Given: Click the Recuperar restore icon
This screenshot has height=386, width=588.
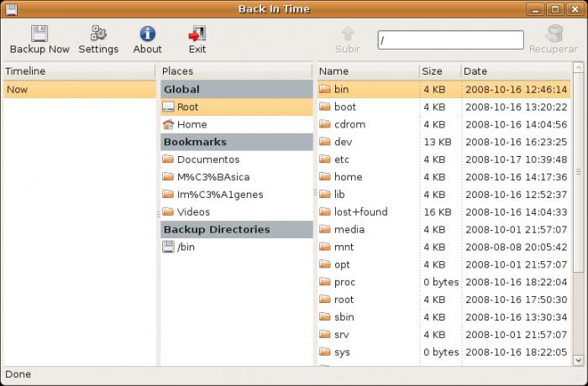Looking at the screenshot, I should point(553,34).
